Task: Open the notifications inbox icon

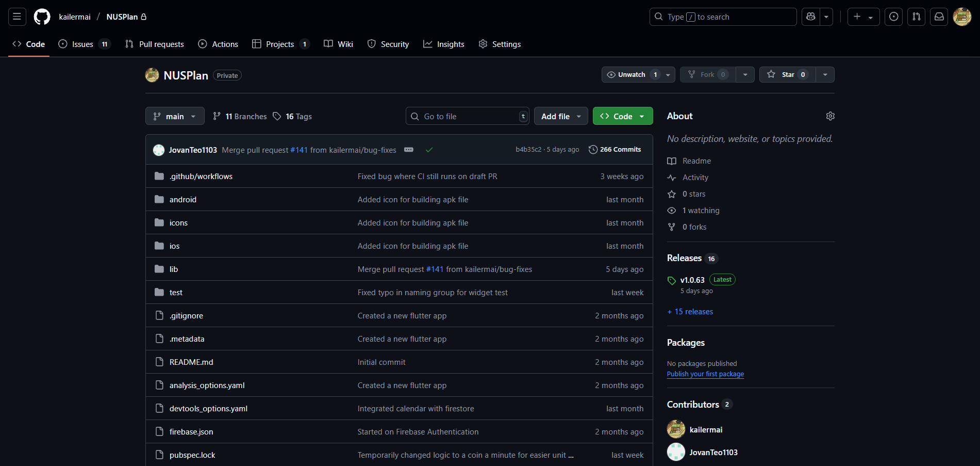Action: click(x=939, y=17)
